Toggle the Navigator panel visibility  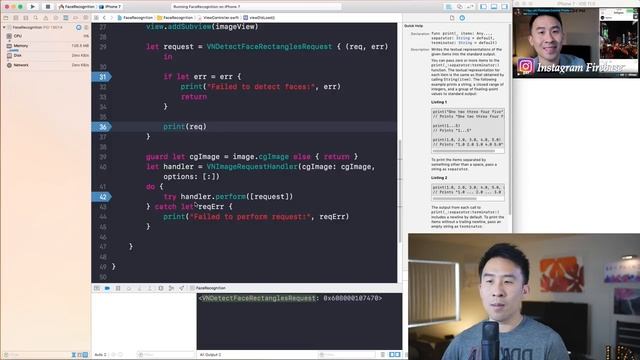point(483,7)
